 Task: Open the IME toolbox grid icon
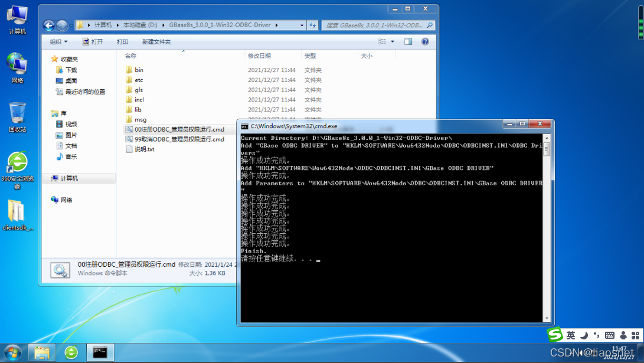point(635,335)
